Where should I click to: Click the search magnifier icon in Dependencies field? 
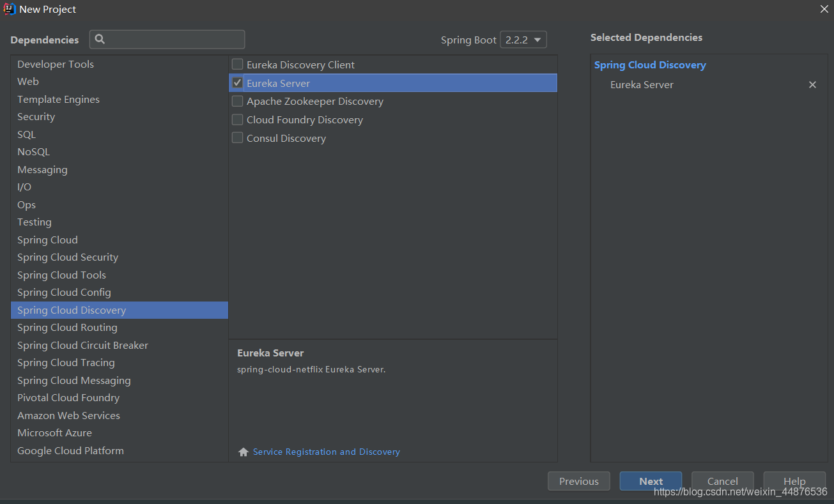click(x=100, y=39)
